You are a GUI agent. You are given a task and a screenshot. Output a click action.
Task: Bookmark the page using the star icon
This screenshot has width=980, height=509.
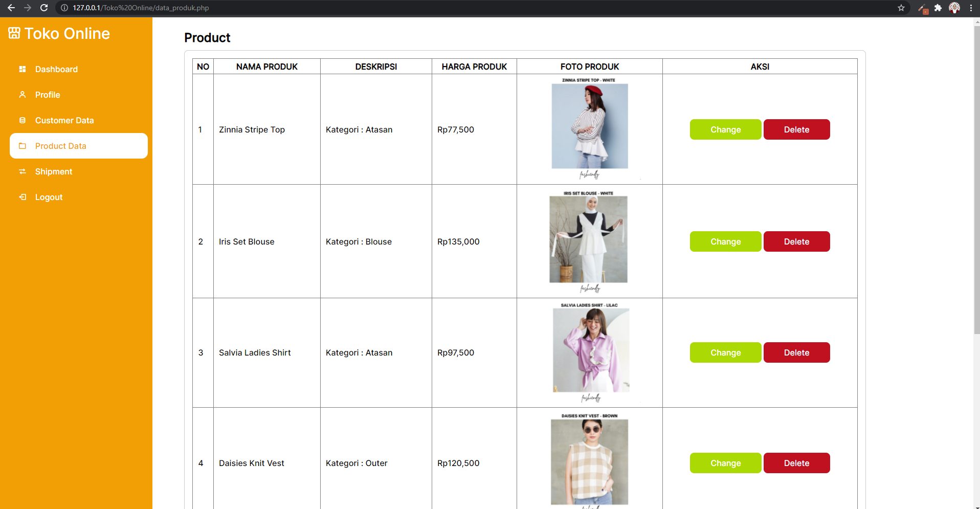coord(901,8)
